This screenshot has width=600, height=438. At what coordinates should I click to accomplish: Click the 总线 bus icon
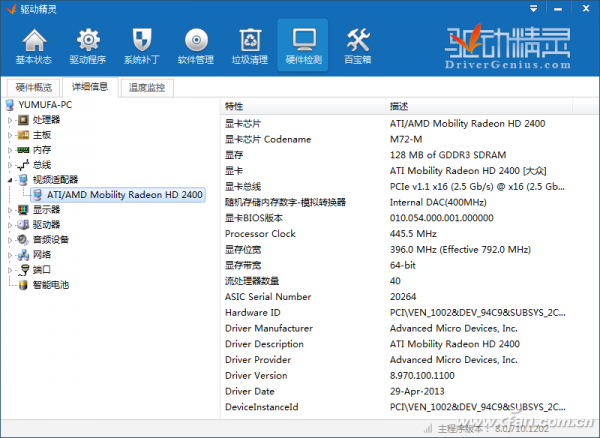[23, 165]
